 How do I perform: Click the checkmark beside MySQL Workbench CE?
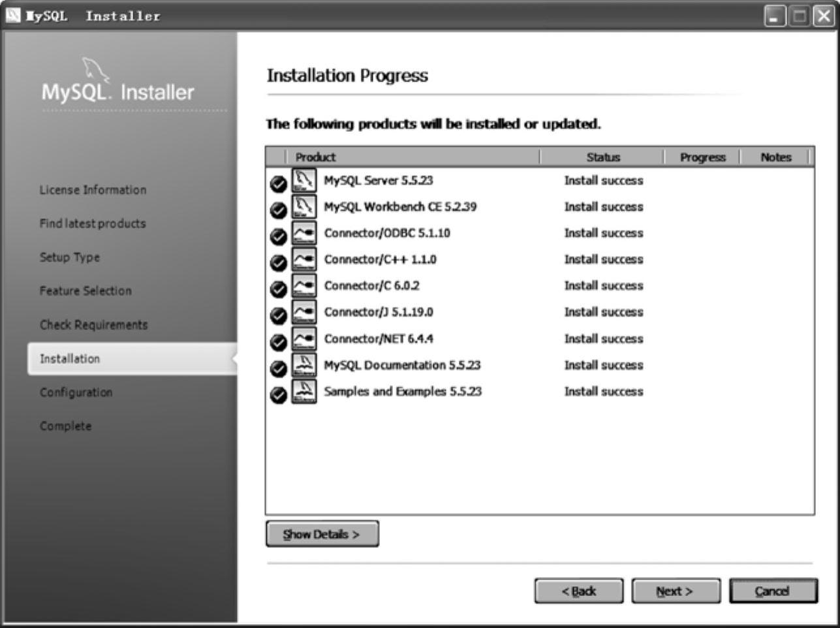tap(279, 210)
